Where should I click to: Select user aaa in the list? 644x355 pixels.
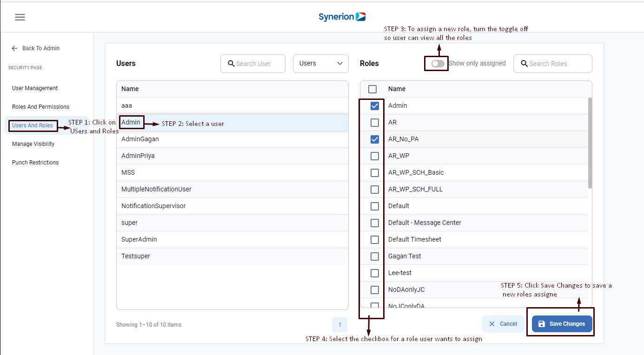232,106
